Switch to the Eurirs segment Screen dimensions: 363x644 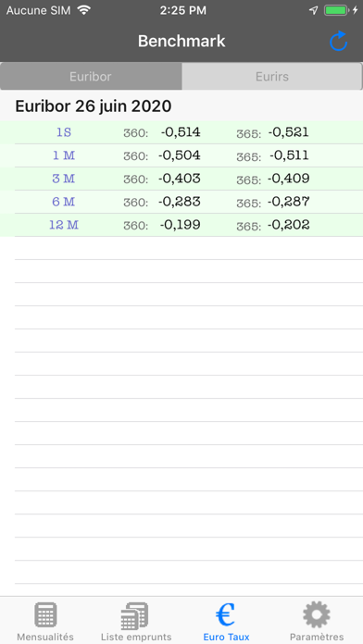click(x=272, y=77)
